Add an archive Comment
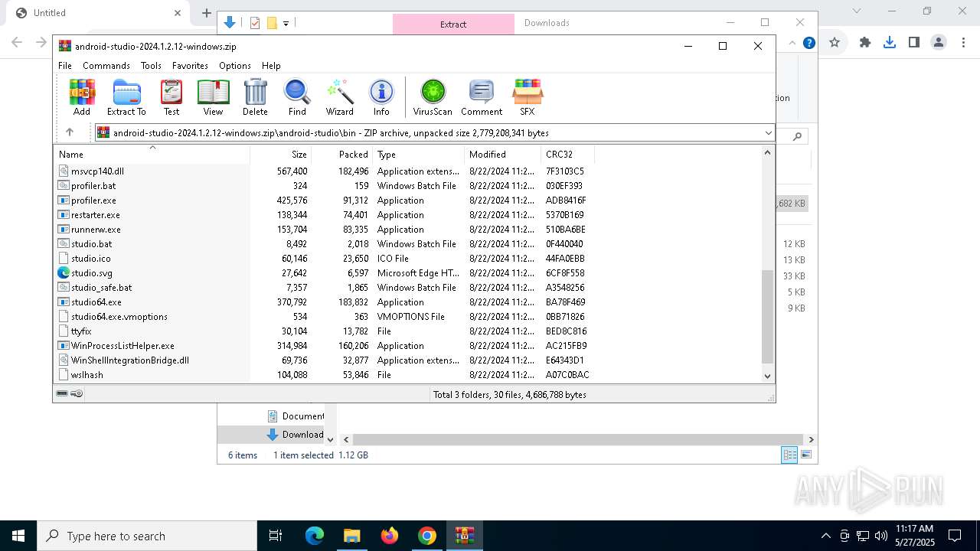This screenshot has width=980, height=551. [x=482, y=97]
